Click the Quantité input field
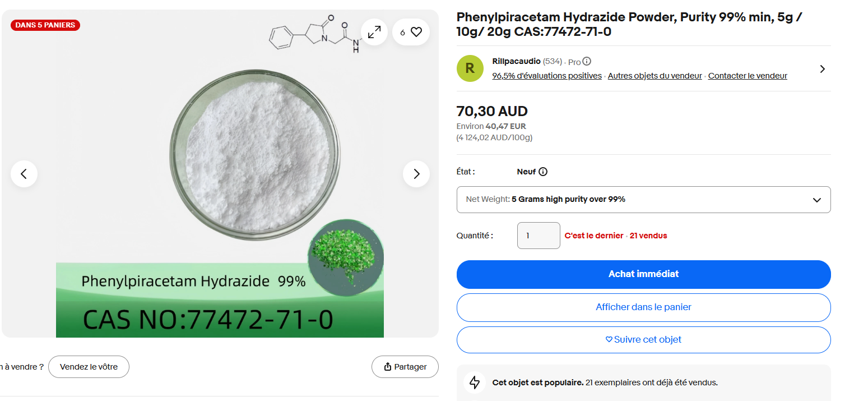The width and height of the screenshot is (868, 401). (x=539, y=236)
